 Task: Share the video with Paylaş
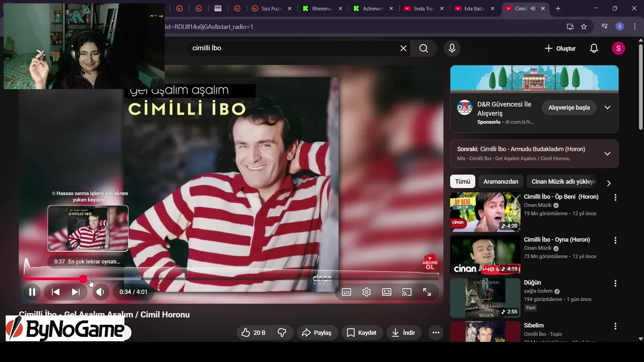pyautogui.click(x=317, y=332)
